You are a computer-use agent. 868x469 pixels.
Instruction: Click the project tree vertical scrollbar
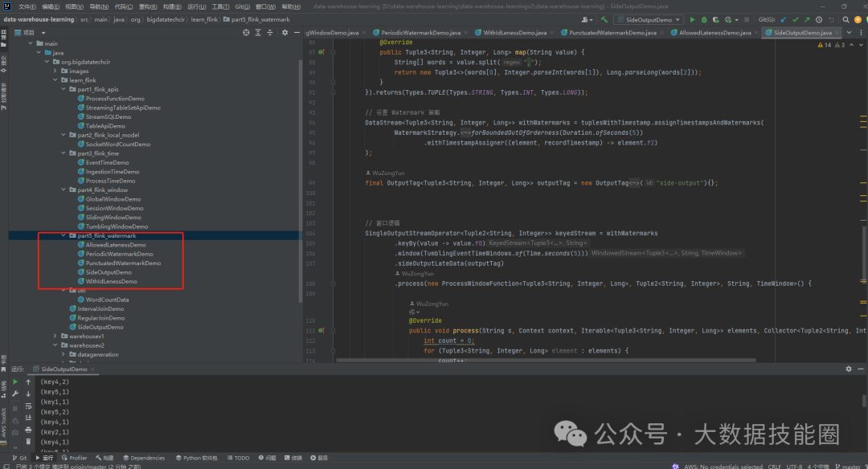click(301, 181)
